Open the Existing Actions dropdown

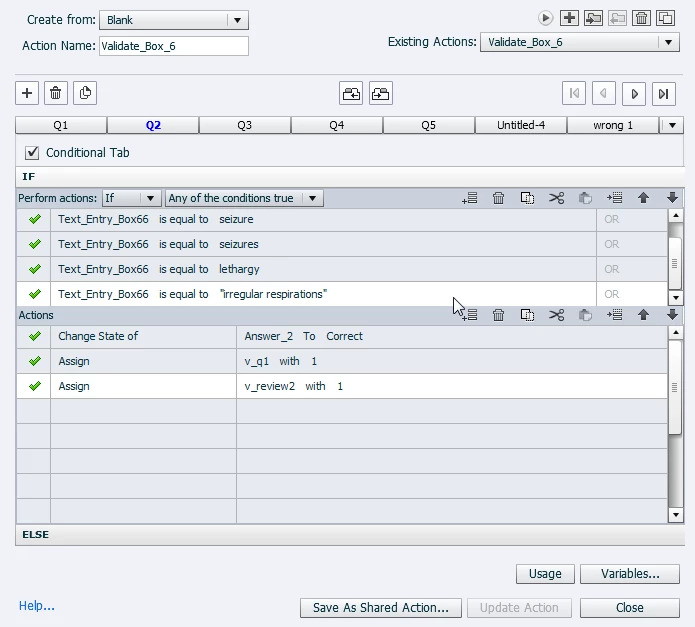coord(668,43)
